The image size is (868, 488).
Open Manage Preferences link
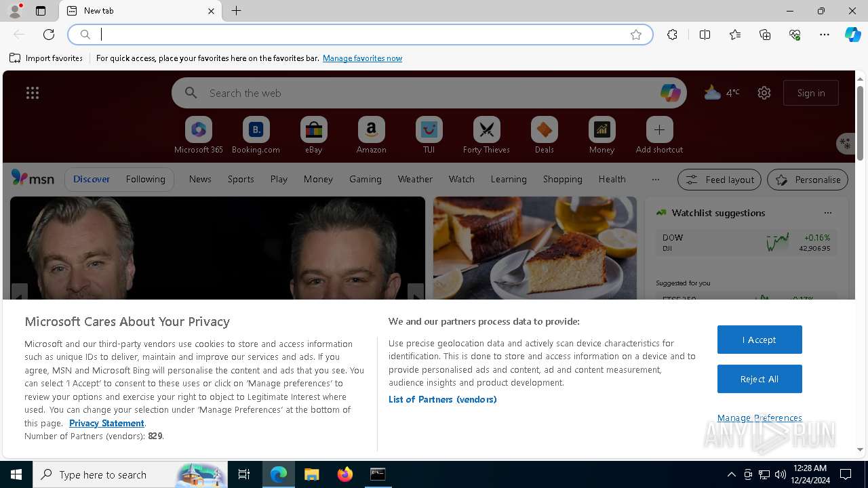(x=759, y=418)
